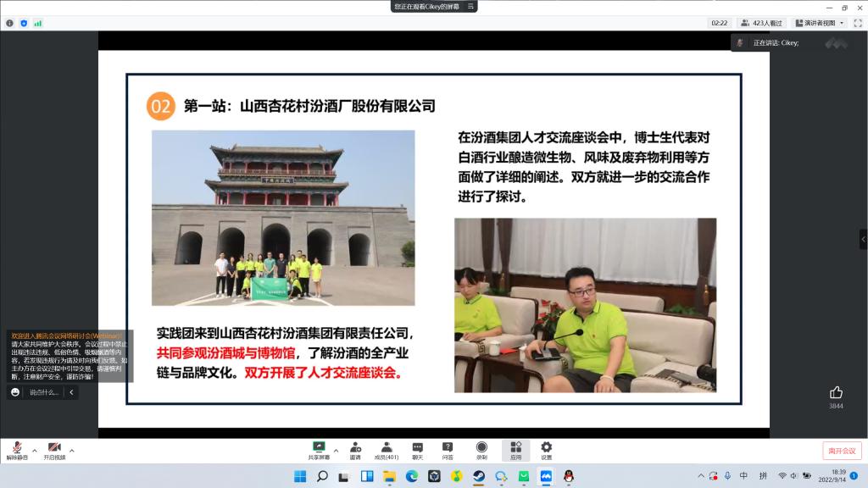Open the invite (邀请) panel
Viewport: 868px width, 488px height.
(355, 449)
